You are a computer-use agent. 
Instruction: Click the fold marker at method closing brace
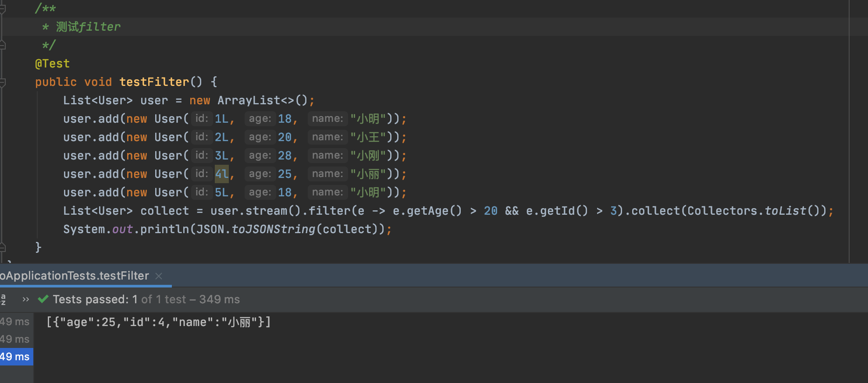(3, 248)
